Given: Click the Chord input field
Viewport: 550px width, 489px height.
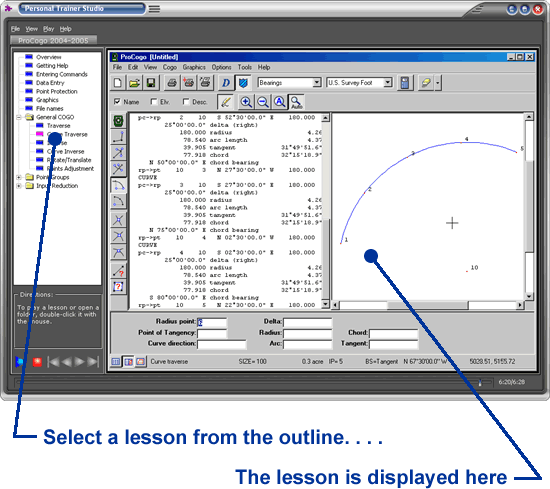Looking at the screenshot, I should pyautogui.click(x=394, y=333).
